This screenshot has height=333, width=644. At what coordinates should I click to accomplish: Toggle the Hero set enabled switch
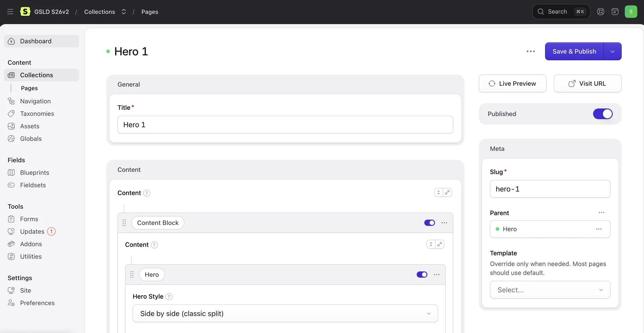(422, 275)
